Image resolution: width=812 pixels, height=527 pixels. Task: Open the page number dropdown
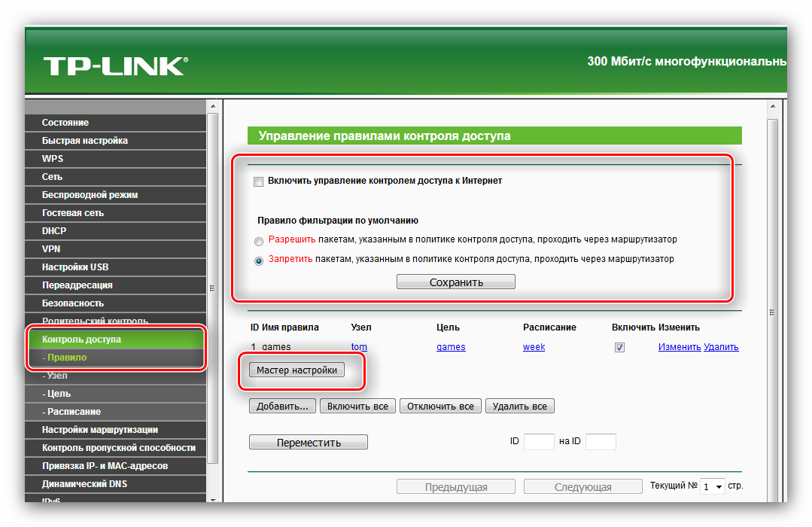[712, 487]
